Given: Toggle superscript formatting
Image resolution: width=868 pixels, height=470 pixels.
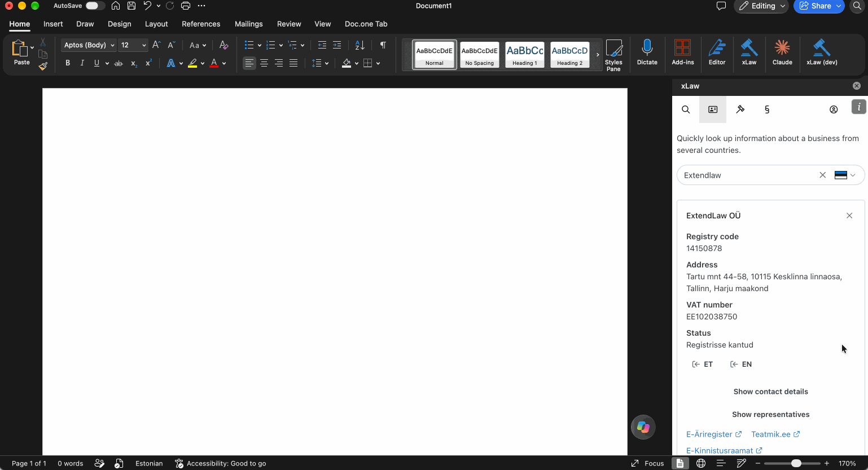Looking at the screenshot, I should [148, 63].
